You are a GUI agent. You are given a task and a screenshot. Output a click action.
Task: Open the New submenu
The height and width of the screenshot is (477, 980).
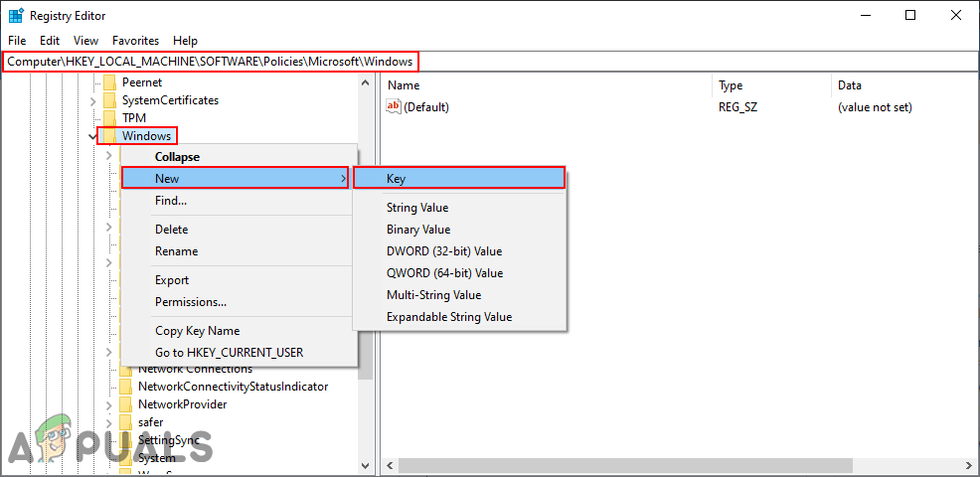point(235,178)
